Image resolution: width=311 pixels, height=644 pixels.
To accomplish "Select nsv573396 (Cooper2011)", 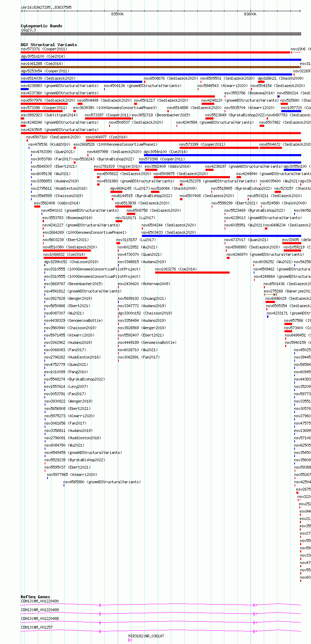I will (44, 108).
